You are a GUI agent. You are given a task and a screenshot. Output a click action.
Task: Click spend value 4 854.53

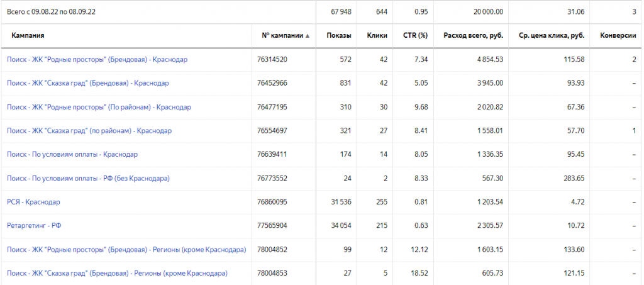490,60
